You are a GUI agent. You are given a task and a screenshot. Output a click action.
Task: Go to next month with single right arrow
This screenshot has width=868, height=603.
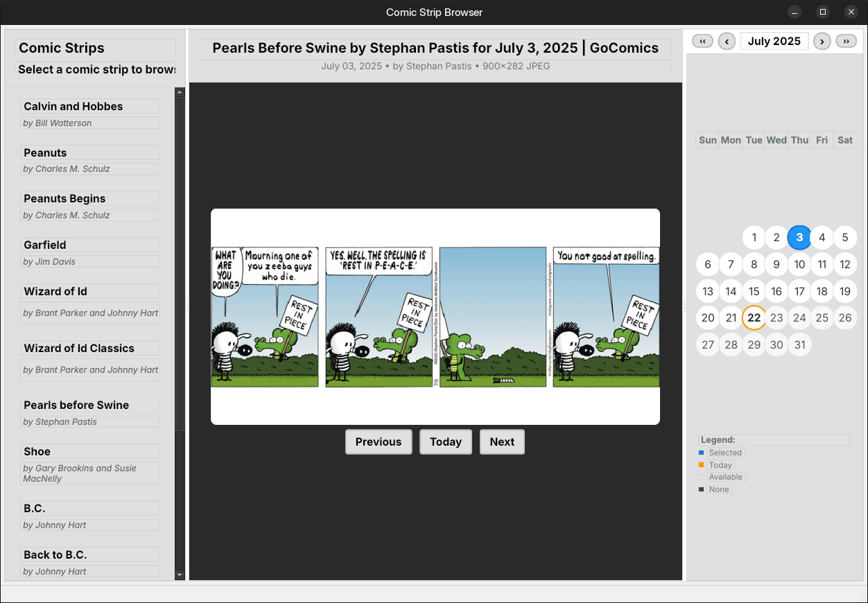coord(822,42)
